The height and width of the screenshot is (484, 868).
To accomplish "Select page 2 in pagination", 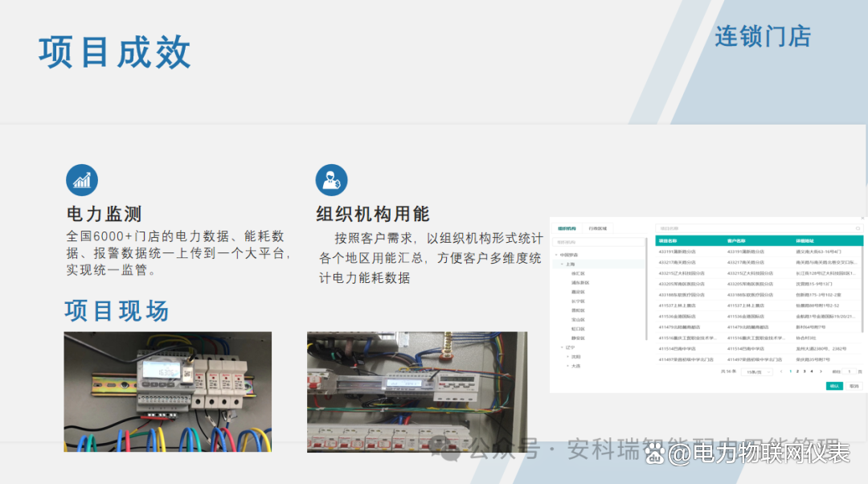I will 798,371.
